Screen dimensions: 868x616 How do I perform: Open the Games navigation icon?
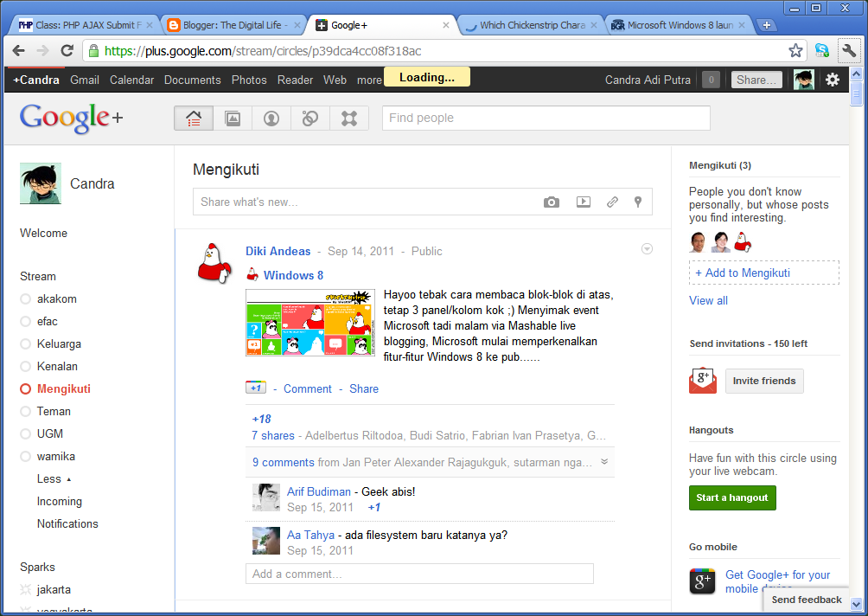(348, 118)
